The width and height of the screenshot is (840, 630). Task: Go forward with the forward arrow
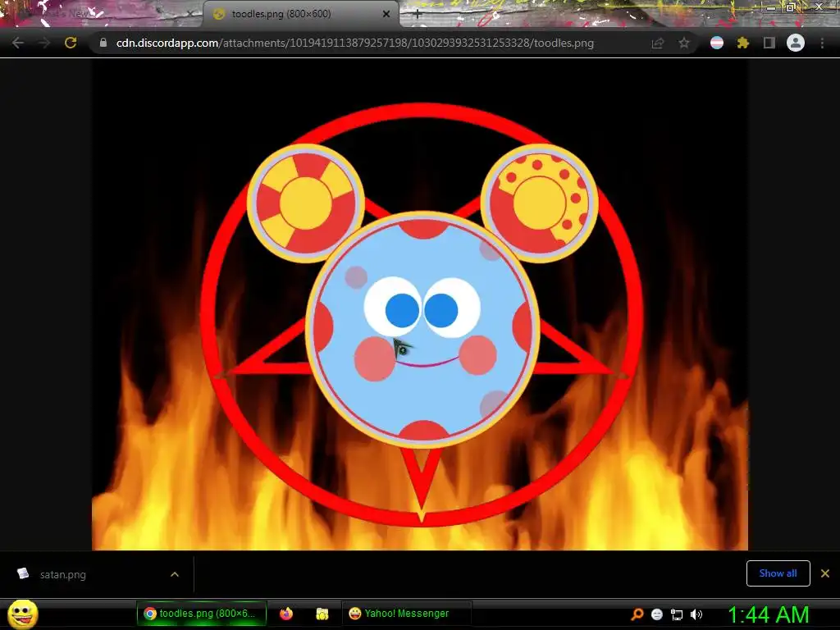(44, 43)
